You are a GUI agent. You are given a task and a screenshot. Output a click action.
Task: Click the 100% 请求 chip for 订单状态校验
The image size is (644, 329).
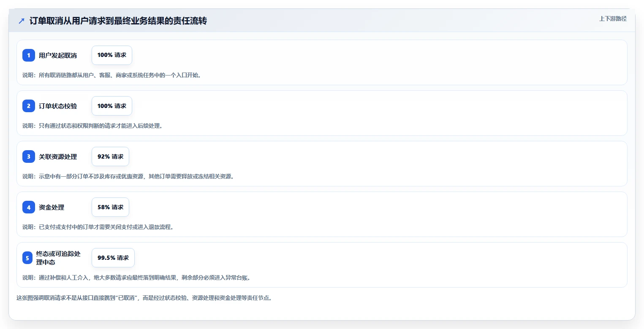click(112, 106)
